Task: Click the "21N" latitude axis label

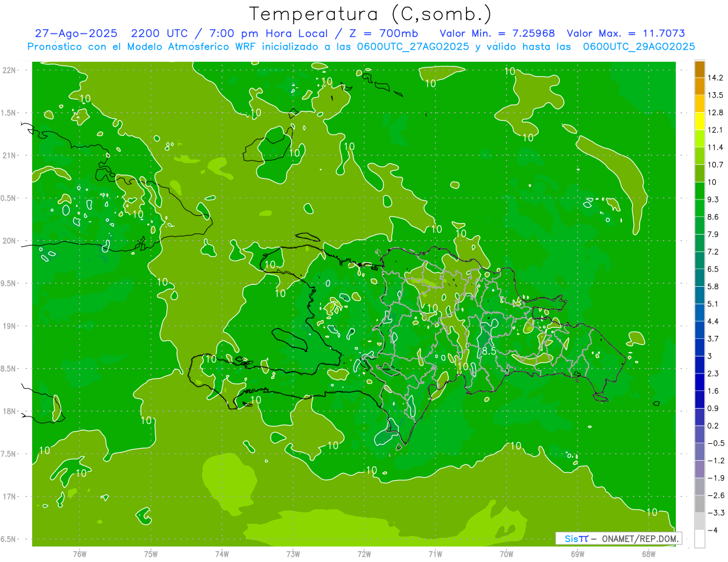Action: point(9,155)
